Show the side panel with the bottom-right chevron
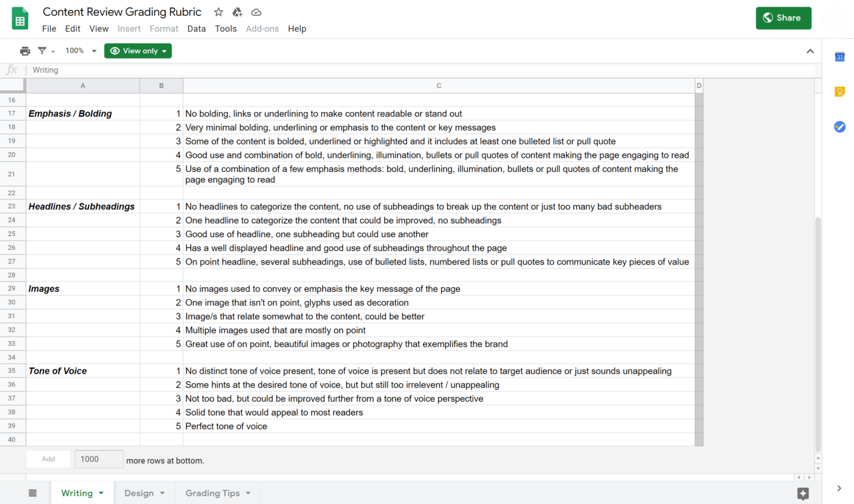This screenshot has height=504, width=854. [x=839, y=488]
